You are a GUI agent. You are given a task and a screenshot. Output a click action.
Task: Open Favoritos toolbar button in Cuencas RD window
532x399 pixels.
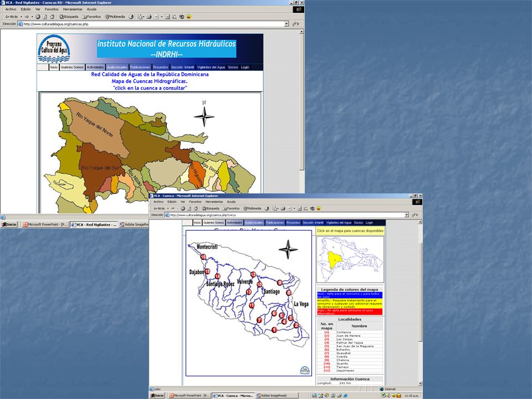point(91,17)
